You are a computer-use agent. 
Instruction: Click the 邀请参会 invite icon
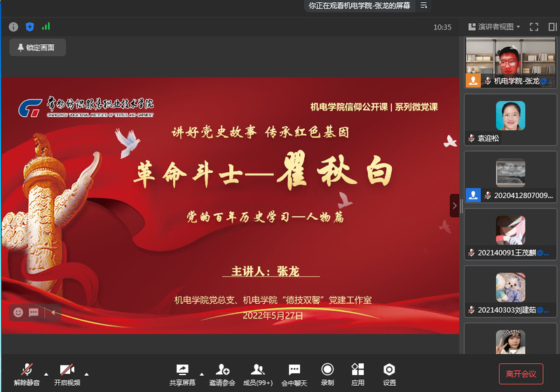coord(222,374)
